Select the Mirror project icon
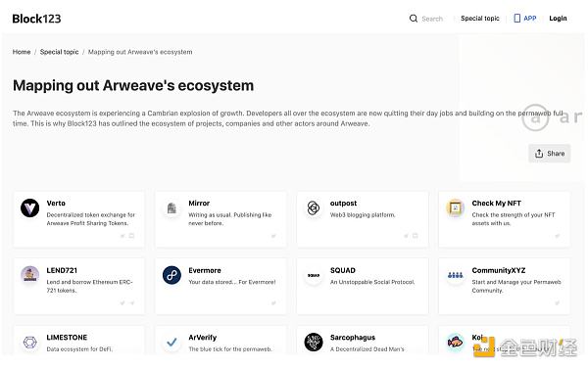Image resolution: width=588 pixels, height=368 pixels. (171, 207)
